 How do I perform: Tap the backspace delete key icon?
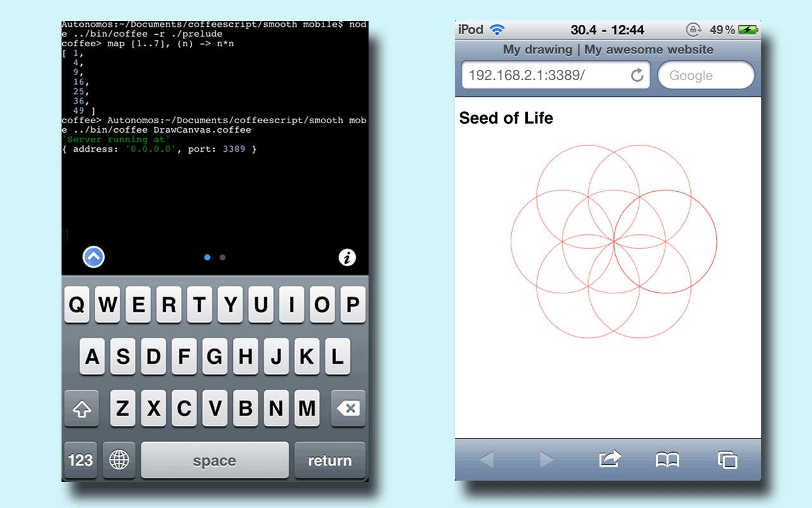click(348, 408)
